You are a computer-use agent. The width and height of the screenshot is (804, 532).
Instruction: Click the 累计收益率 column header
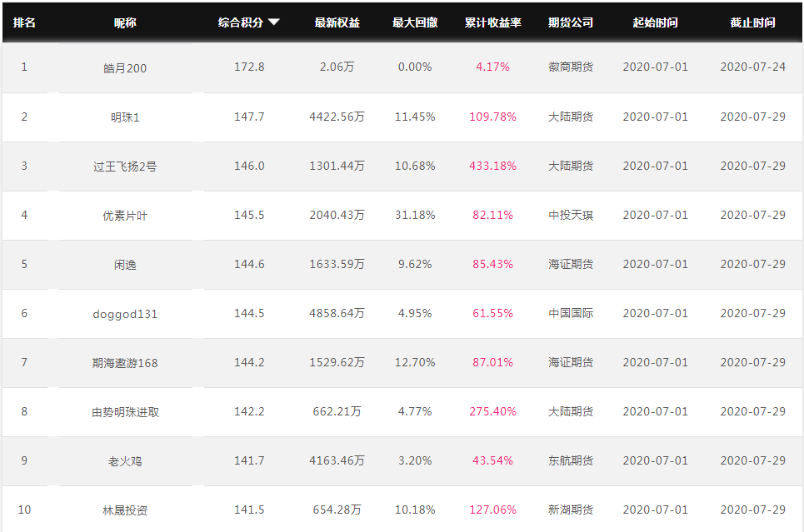[492, 22]
